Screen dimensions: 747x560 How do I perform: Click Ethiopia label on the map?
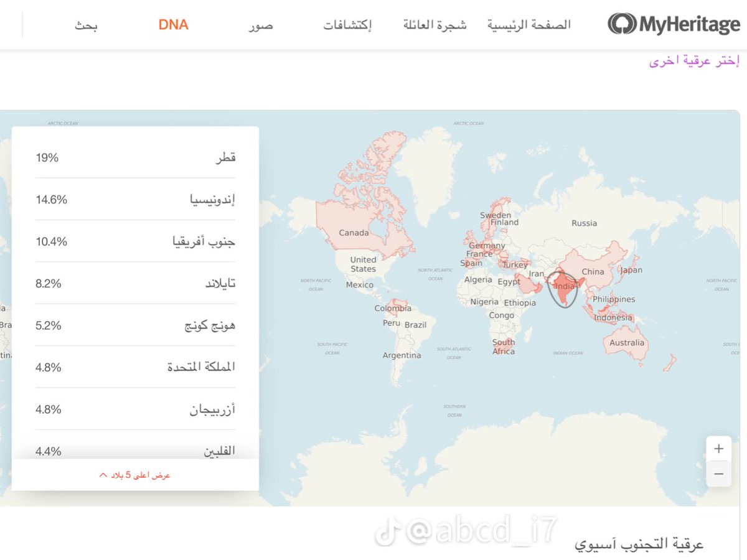click(x=520, y=302)
